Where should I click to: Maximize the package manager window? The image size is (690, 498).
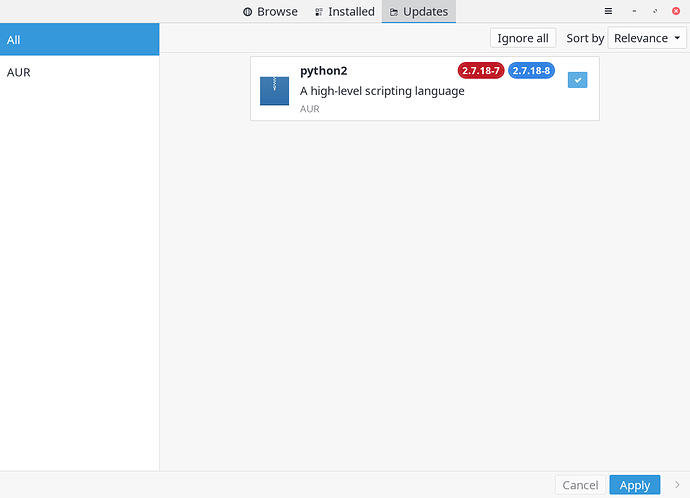(x=655, y=11)
